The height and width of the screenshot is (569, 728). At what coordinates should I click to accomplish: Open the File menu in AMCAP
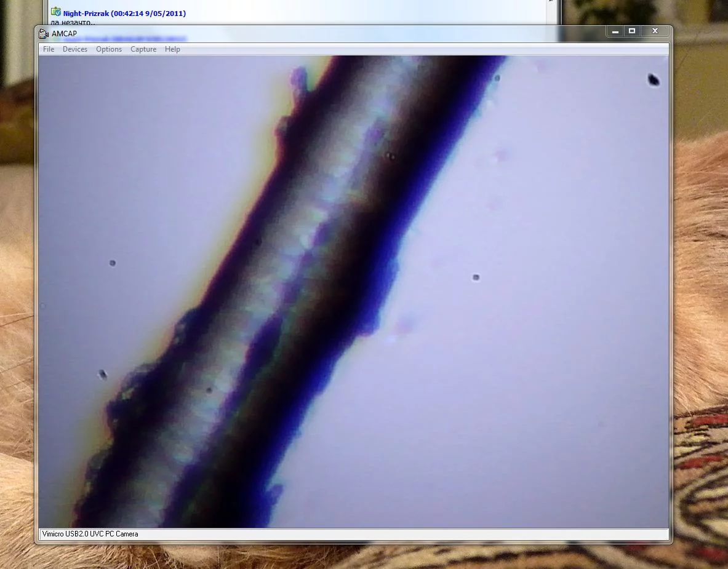click(49, 49)
